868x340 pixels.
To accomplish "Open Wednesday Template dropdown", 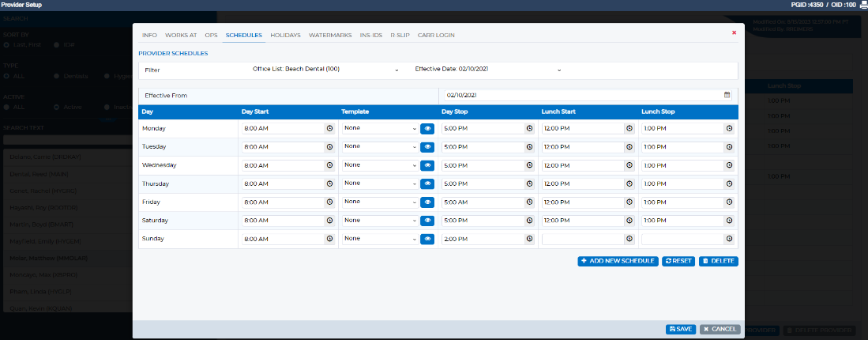I will coord(381,165).
